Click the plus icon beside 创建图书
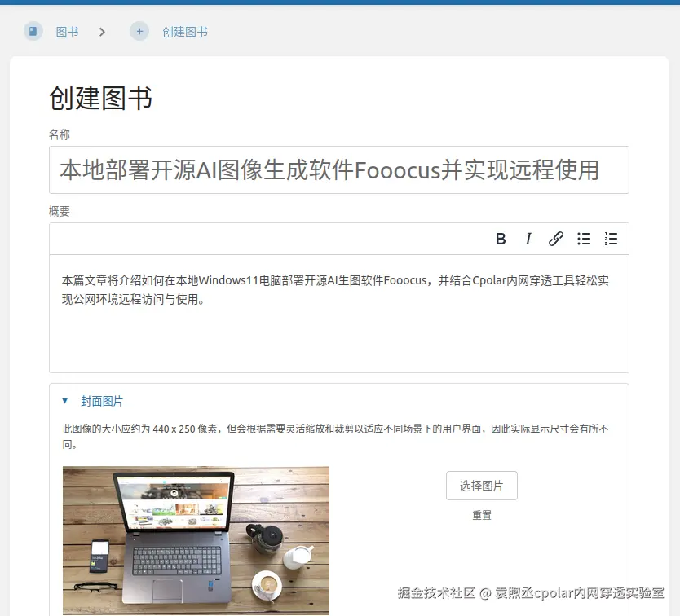Viewport: 680px width, 616px height. click(139, 31)
